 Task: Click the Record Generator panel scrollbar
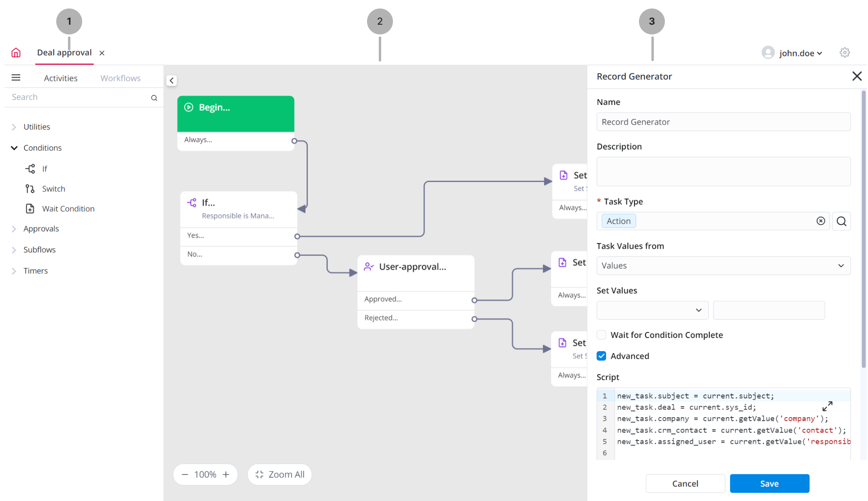(x=863, y=229)
